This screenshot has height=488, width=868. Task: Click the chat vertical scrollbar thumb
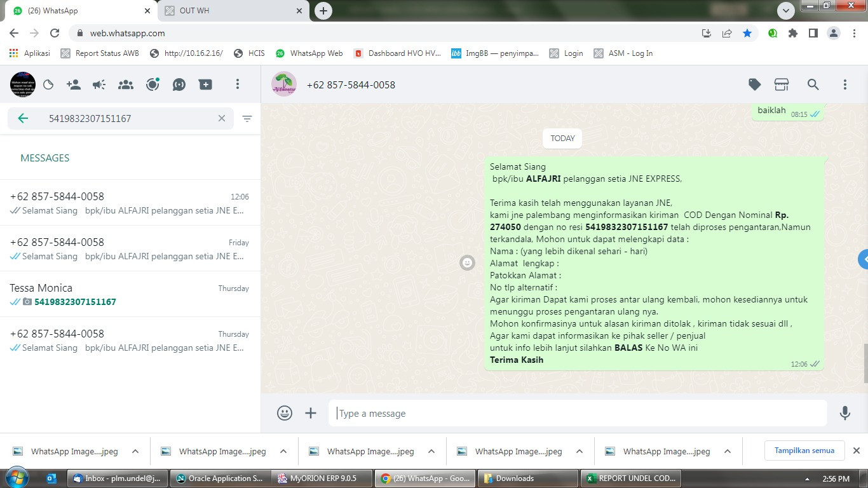point(865,363)
